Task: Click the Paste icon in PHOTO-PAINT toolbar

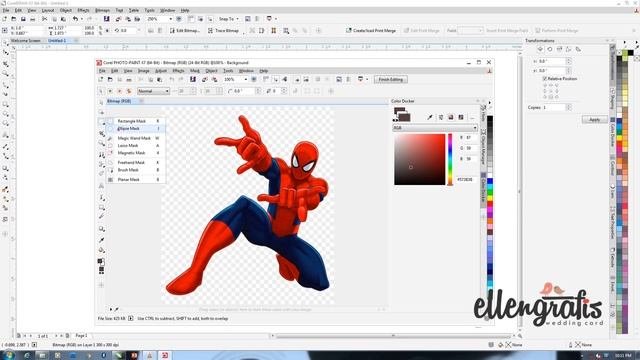Action: 160,80
